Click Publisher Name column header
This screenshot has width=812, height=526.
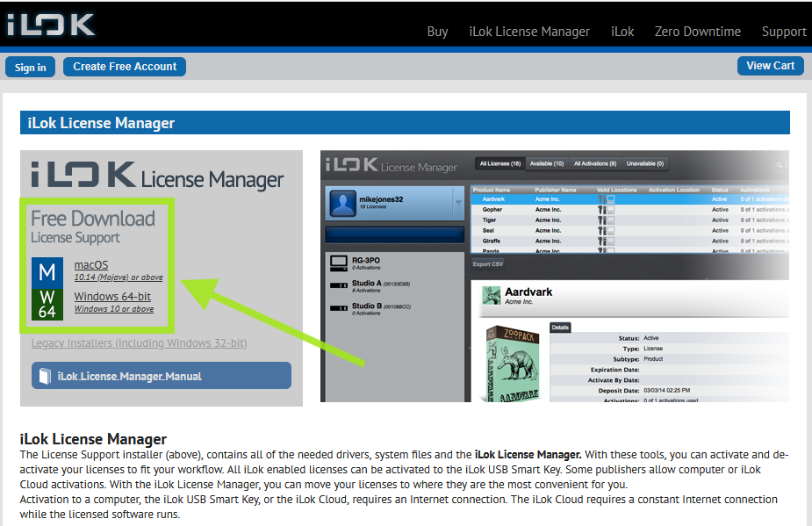[555, 191]
